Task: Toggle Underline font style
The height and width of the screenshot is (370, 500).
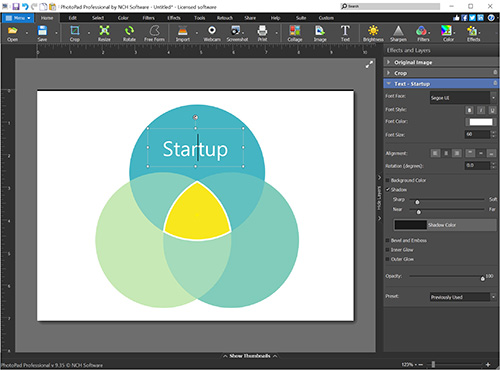Action: (x=492, y=110)
